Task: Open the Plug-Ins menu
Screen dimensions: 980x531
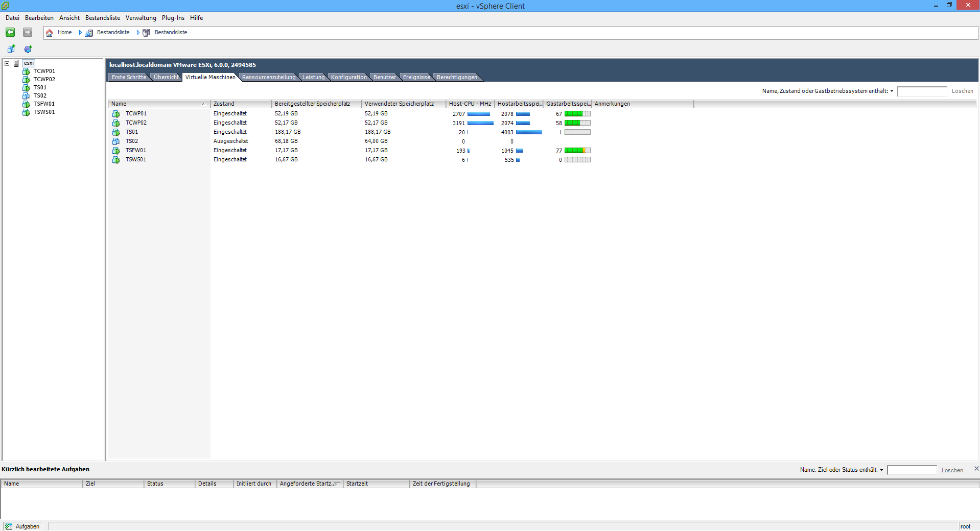Action: point(173,18)
